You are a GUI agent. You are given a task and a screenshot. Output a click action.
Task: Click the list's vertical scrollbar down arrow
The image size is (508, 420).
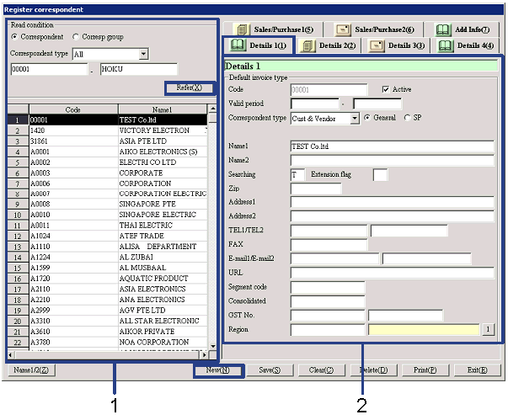coord(212,346)
